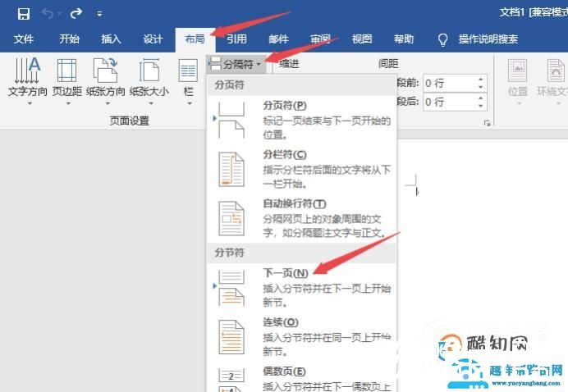Click the 位置 position icon
The width and height of the screenshot is (568, 392).
pos(518,71)
